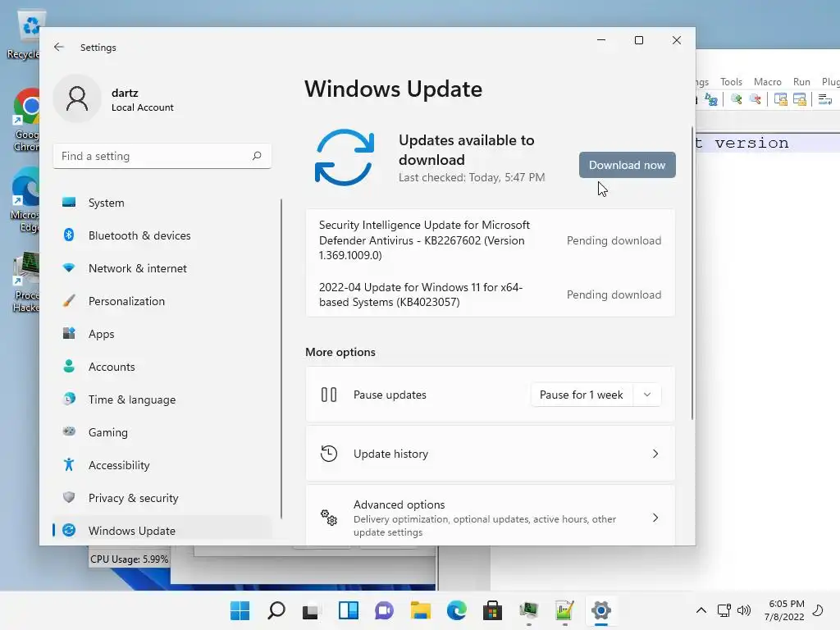840x630 pixels.
Task: Click the search magnifier in Find a setting
Action: pos(257,156)
